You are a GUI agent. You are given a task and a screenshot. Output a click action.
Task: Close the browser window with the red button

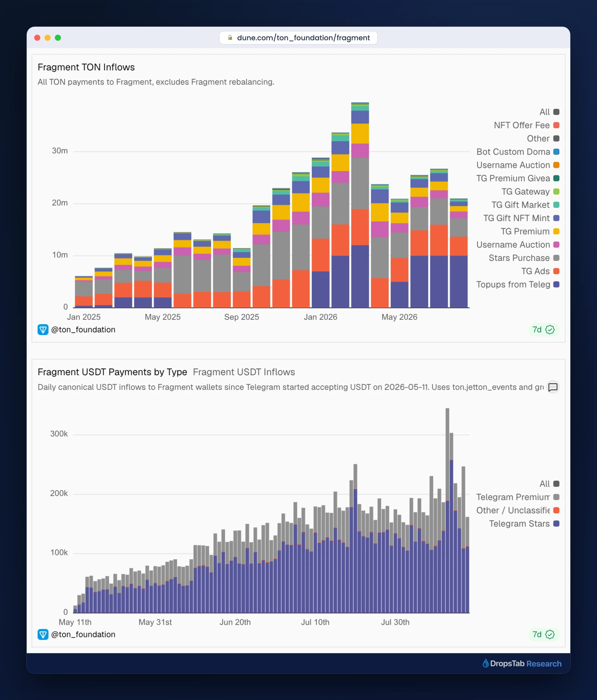tap(37, 38)
